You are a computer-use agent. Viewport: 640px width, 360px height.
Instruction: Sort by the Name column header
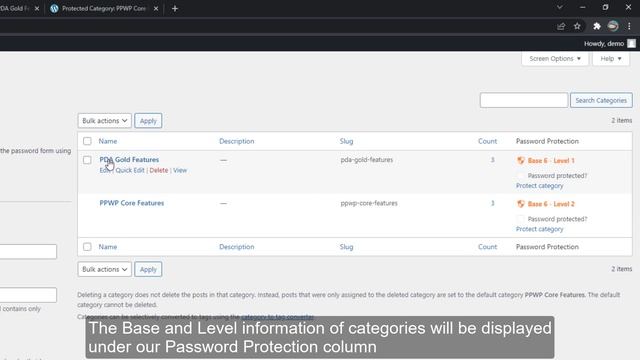pyautogui.click(x=108, y=141)
